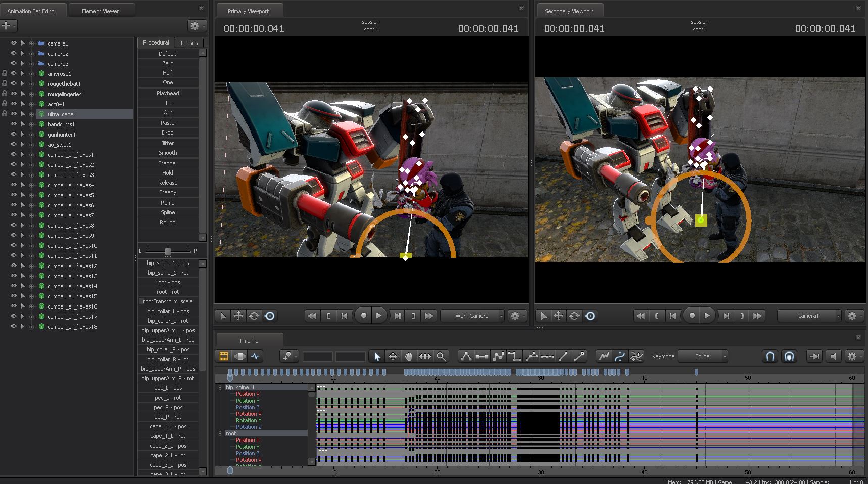This screenshot has height=484, width=868.
Task: Add animation set with the plus button
Action: pyautogui.click(x=7, y=25)
